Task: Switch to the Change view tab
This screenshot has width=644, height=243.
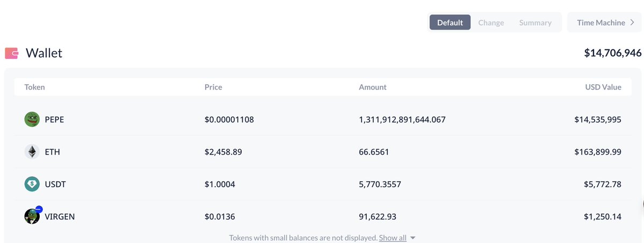Action: pyautogui.click(x=491, y=23)
